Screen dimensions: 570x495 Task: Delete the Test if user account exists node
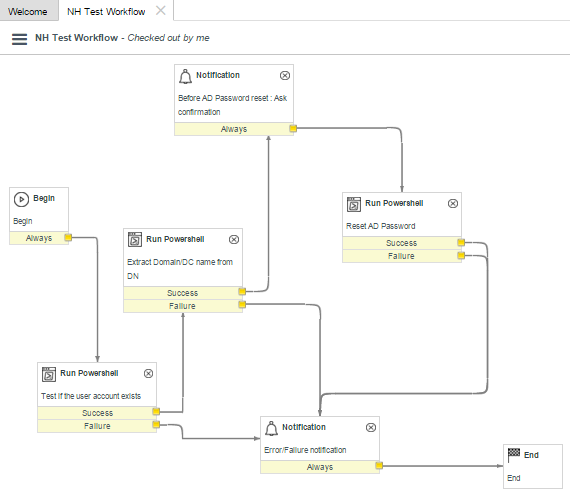[148, 374]
